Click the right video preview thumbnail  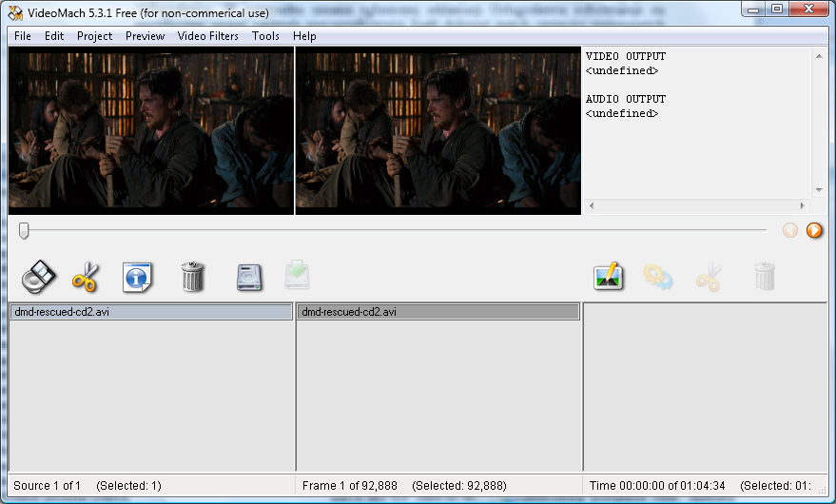pyautogui.click(x=438, y=130)
